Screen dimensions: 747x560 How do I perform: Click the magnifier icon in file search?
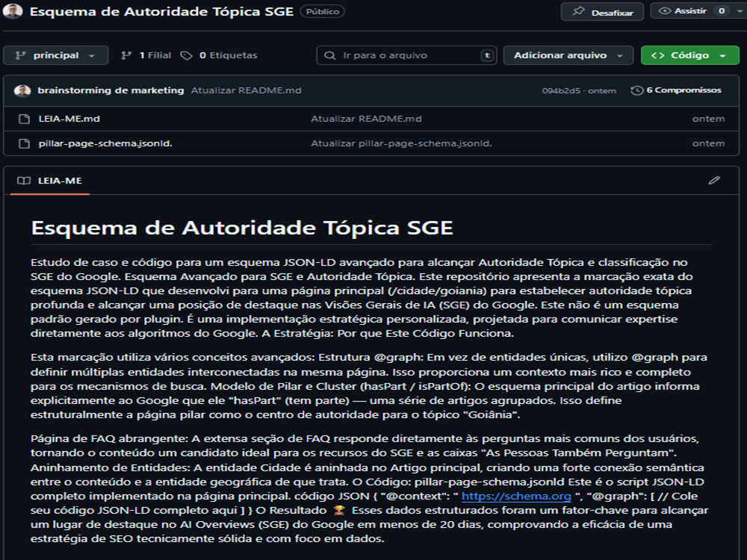pyautogui.click(x=329, y=55)
